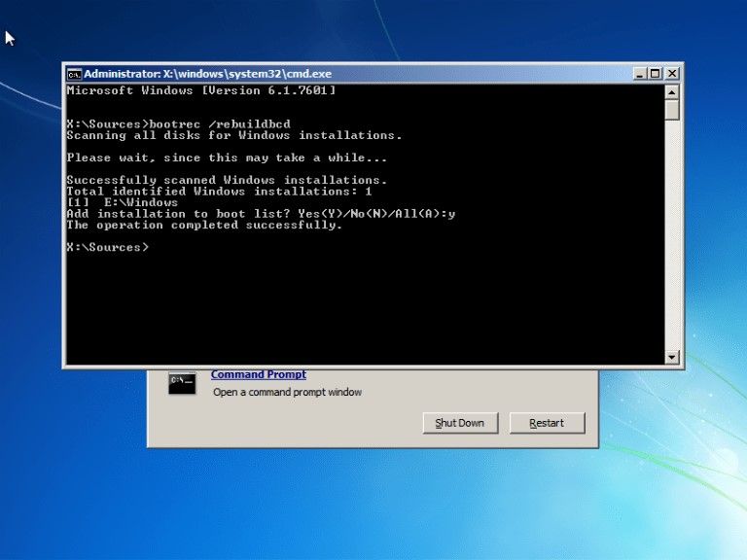Click 'Open a command prompt window' description
Screen dimensions: 747x560
pyautogui.click(x=287, y=393)
